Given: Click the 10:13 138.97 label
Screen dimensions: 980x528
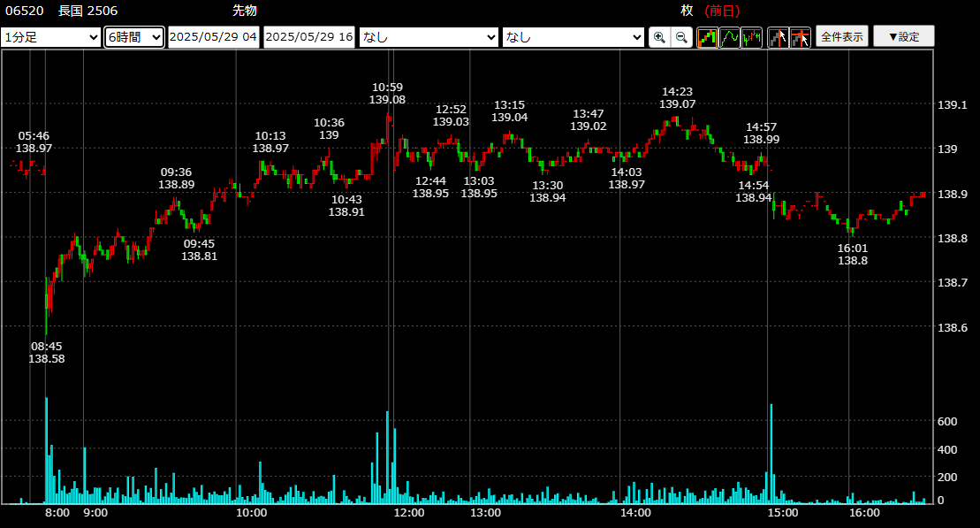Looking at the screenshot, I should click(x=270, y=142).
